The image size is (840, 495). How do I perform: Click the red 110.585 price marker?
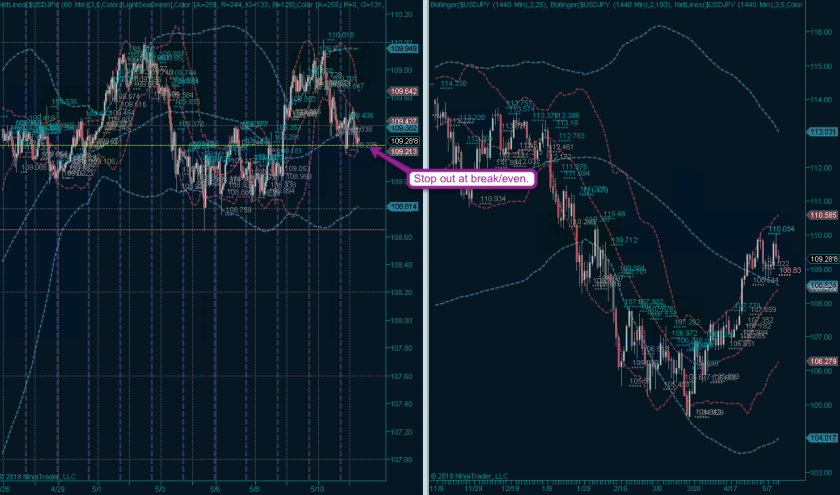823,215
